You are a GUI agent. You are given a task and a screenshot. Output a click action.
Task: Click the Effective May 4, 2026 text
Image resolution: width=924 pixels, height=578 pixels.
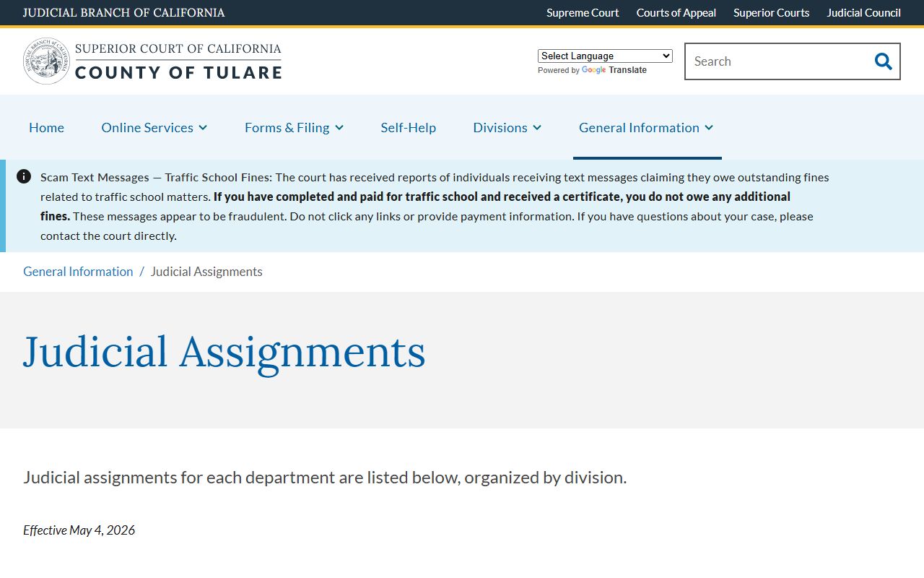(x=79, y=530)
